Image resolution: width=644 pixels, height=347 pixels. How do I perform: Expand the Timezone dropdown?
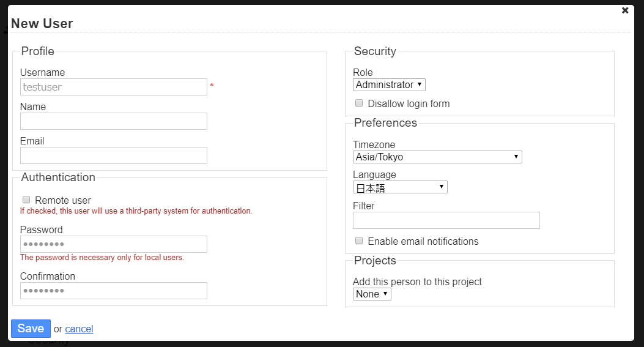pos(437,157)
